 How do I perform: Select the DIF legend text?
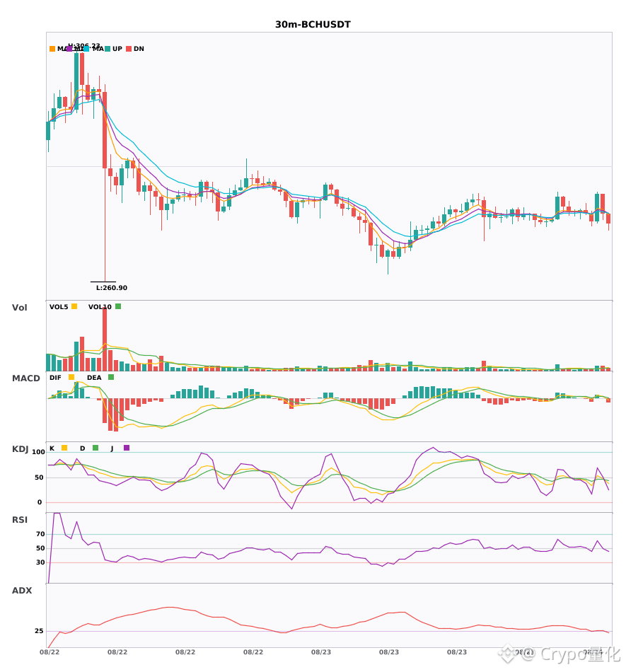55,378
